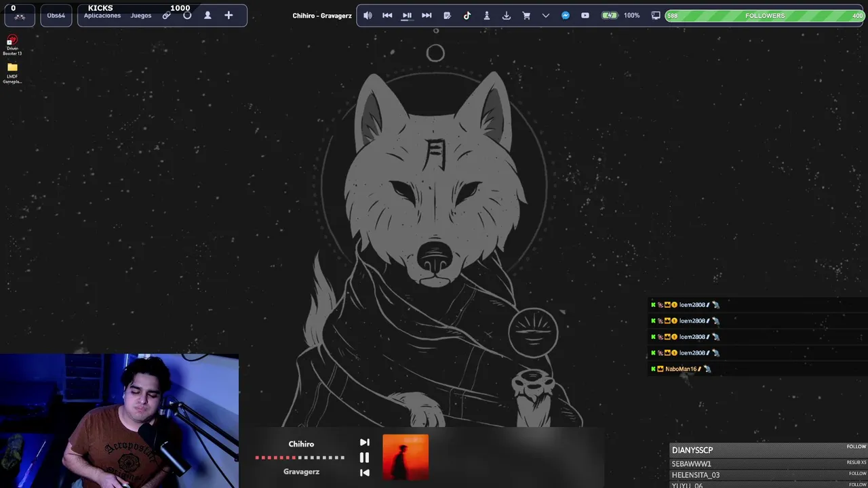Click the now-playing title Chihiro - Gravagerz
The width and height of the screenshot is (868, 488).
point(322,16)
